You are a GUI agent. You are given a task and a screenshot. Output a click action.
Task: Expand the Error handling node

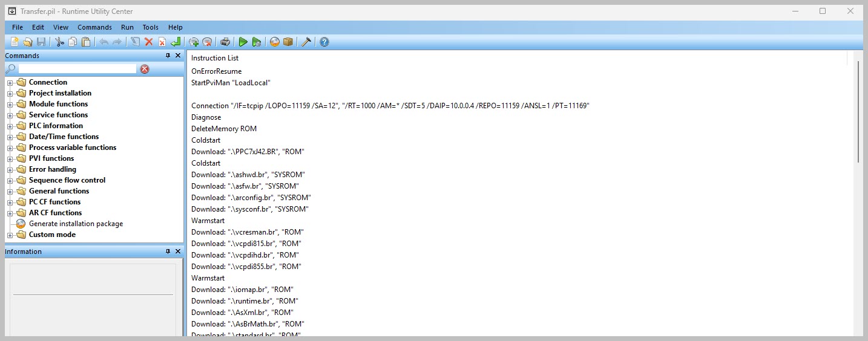coord(10,170)
